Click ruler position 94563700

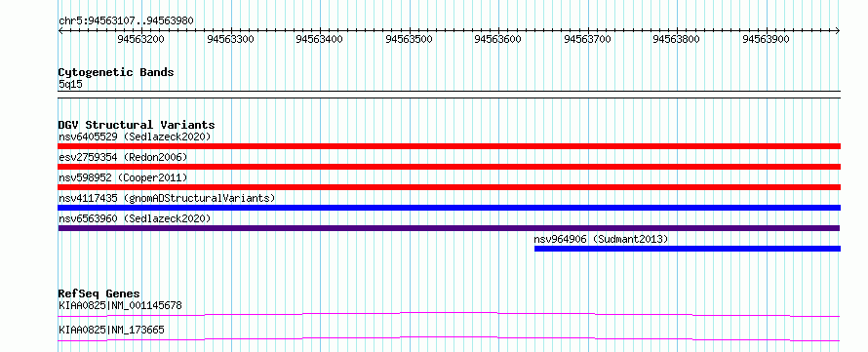tap(588, 39)
